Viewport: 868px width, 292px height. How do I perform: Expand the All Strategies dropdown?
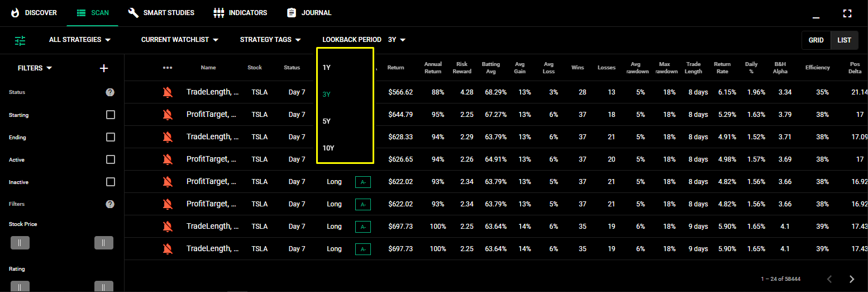pos(80,40)
